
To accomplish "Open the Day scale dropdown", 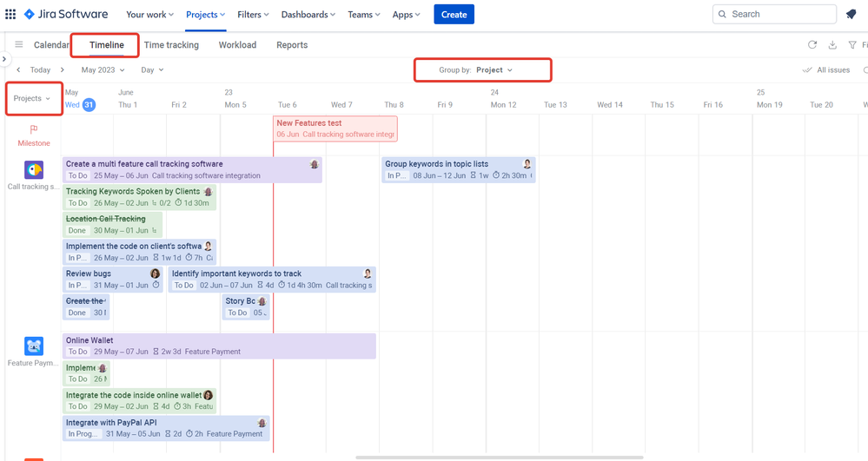I will 152,69.
